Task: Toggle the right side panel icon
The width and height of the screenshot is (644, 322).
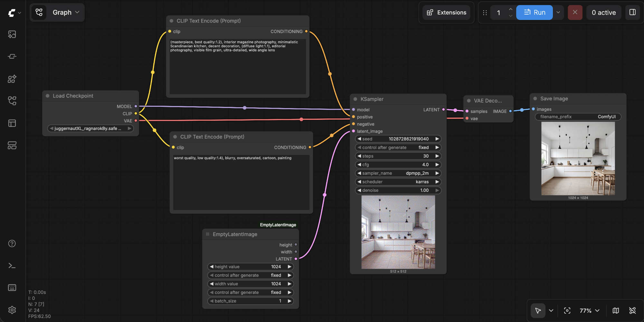Action: 632,12
